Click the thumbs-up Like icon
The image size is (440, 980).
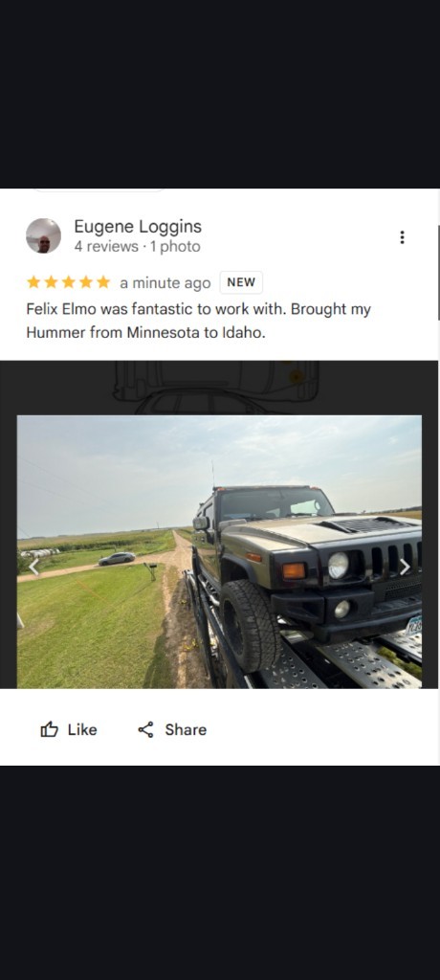(x=49, y=729)
